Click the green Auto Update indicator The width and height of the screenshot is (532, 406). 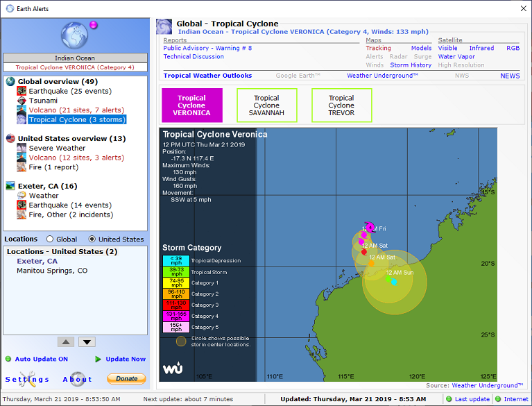8,360
